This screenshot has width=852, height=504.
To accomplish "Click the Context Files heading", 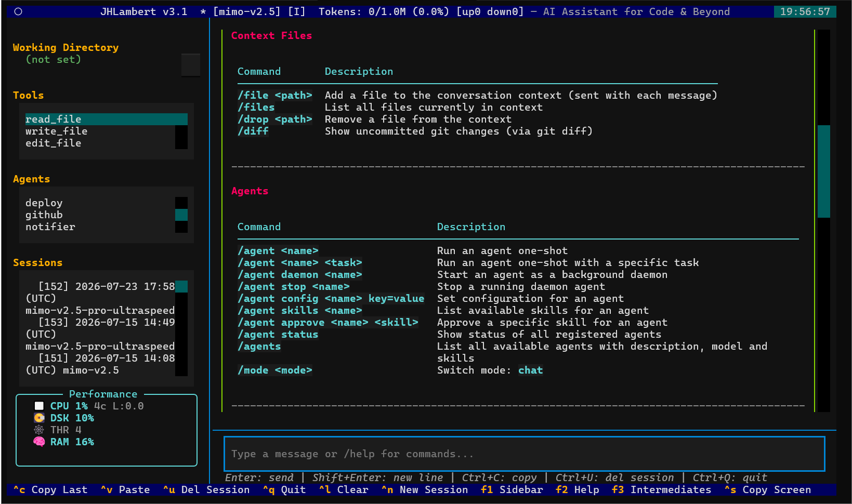I will click(x=272, y=35).
